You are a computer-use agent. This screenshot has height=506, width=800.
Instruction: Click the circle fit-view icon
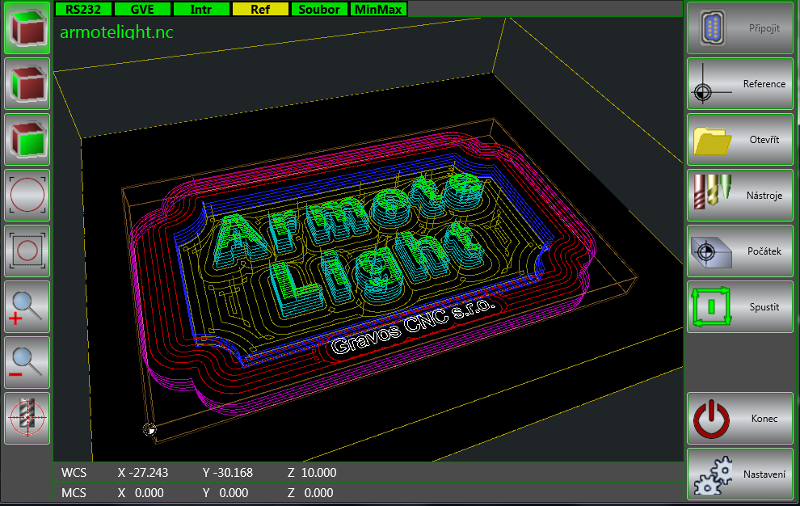27,195
